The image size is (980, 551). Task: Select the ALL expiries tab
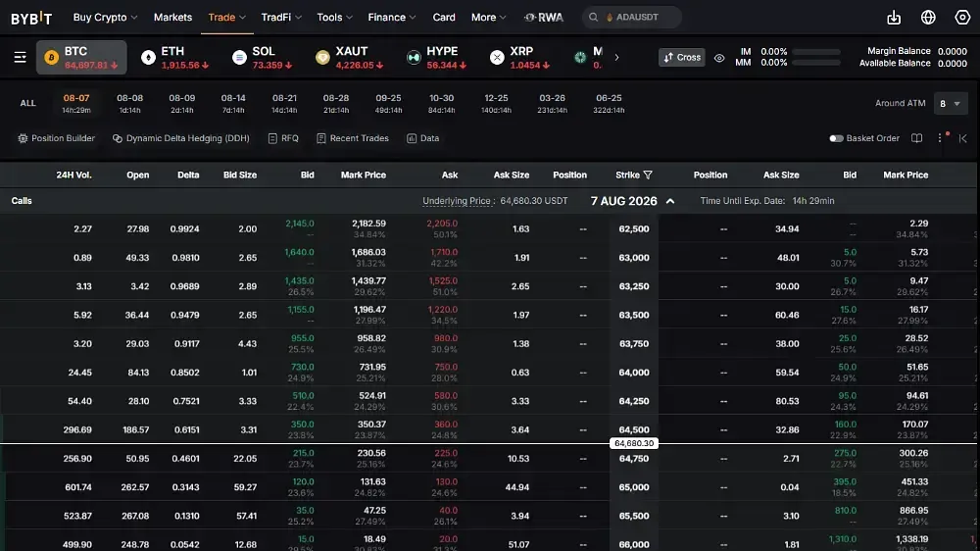27,103
